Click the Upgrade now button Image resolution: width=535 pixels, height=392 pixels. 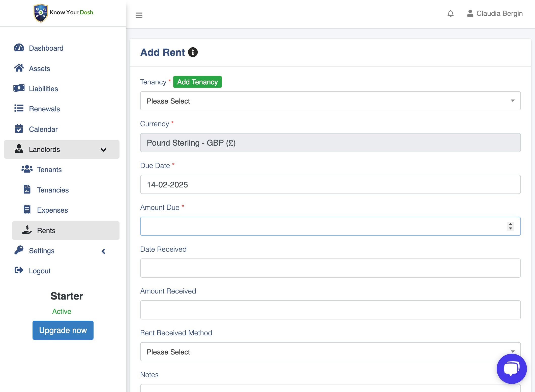coord(63,330)
